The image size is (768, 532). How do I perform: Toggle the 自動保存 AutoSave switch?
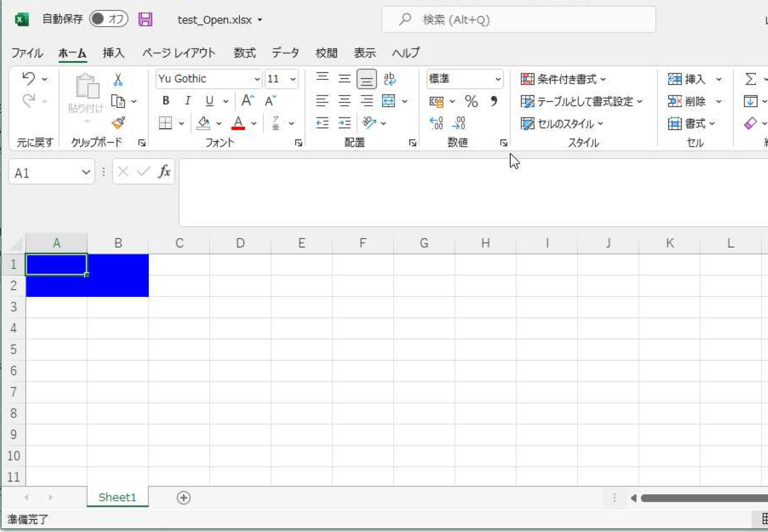(109, 19)
